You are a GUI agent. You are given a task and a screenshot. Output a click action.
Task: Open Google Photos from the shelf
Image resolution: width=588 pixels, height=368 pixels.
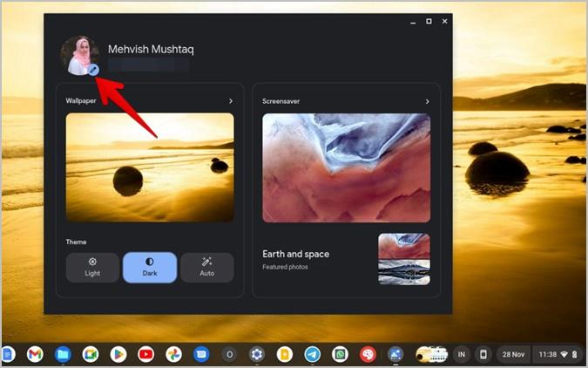point(173,354)
